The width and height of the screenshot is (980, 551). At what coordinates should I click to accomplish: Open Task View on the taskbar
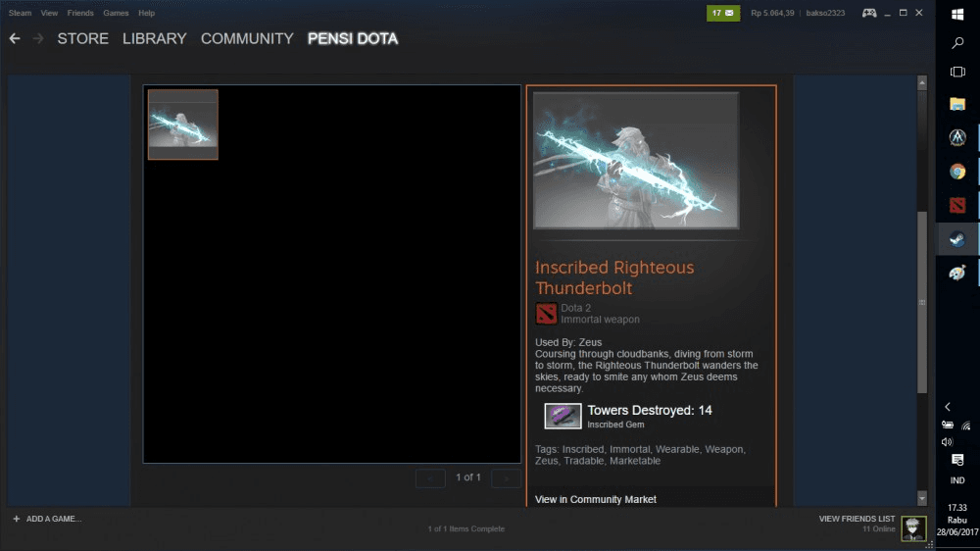click(956, 72)
